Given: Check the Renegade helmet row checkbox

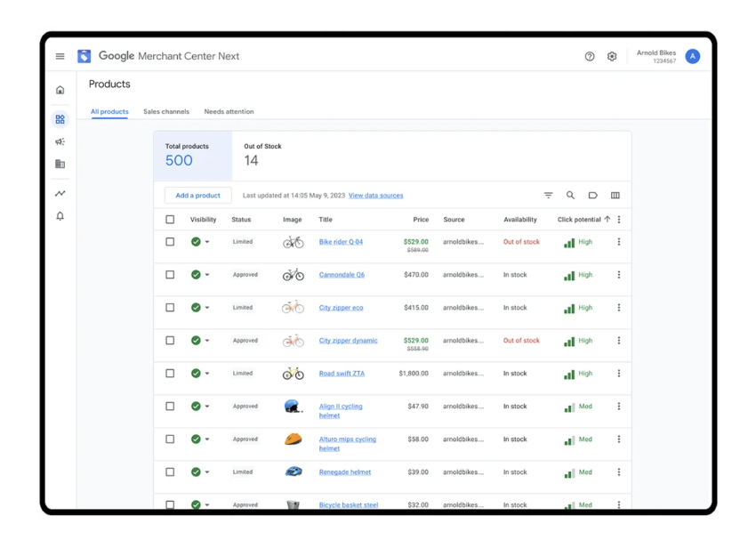Looking at the screenshot, I should 170,471.
